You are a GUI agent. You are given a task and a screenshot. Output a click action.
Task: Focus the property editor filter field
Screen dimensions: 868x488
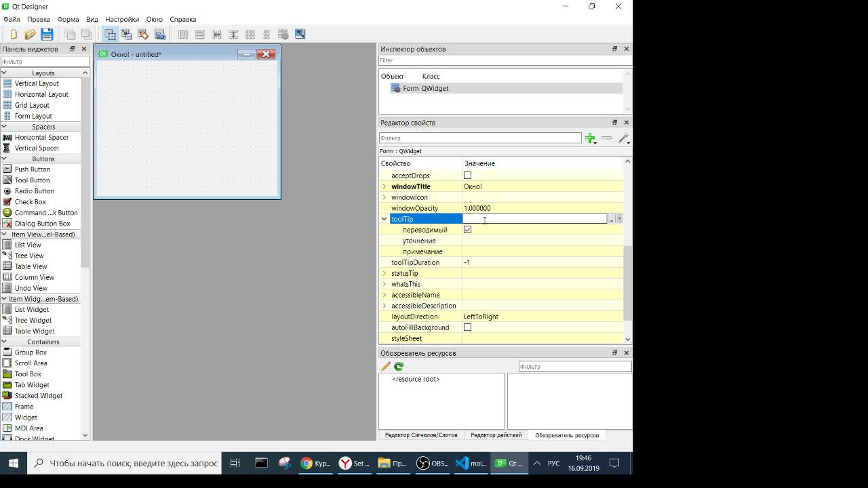click(480, 138)
